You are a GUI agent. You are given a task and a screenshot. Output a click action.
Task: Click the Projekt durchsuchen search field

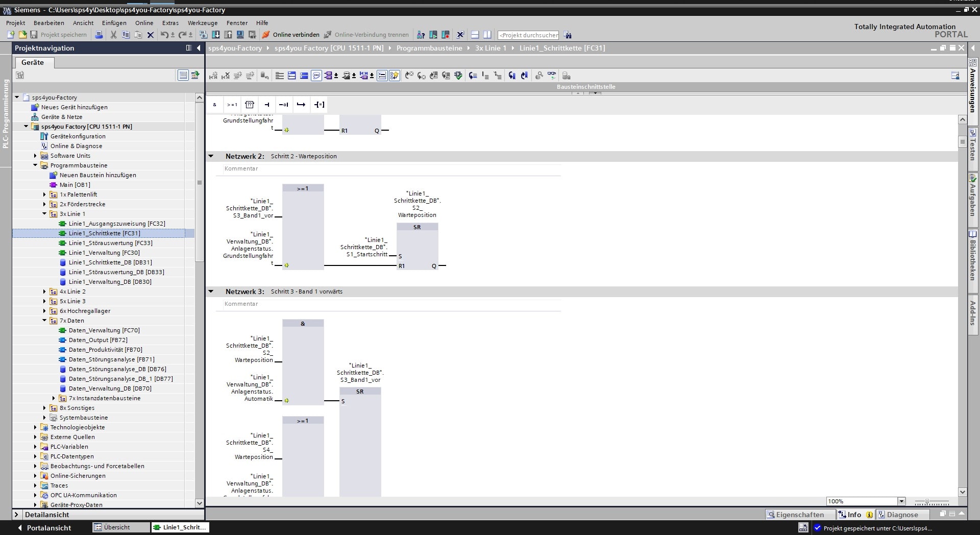[528, 35]
